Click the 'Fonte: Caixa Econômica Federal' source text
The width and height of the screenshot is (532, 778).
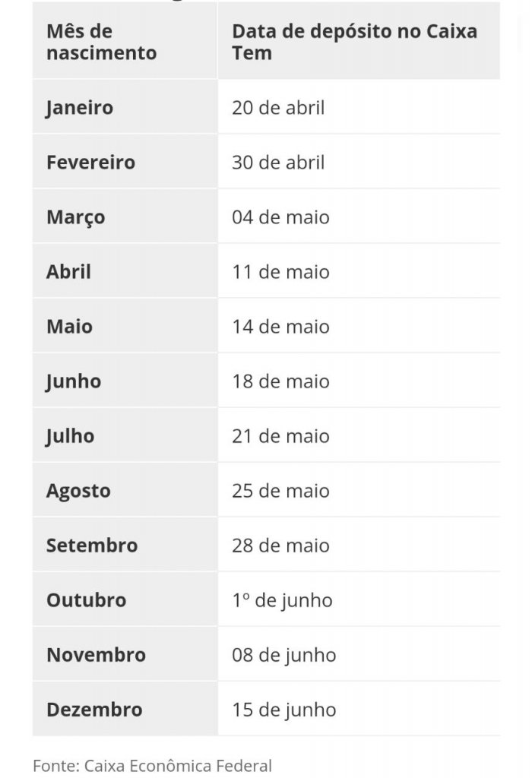(152, 766)
